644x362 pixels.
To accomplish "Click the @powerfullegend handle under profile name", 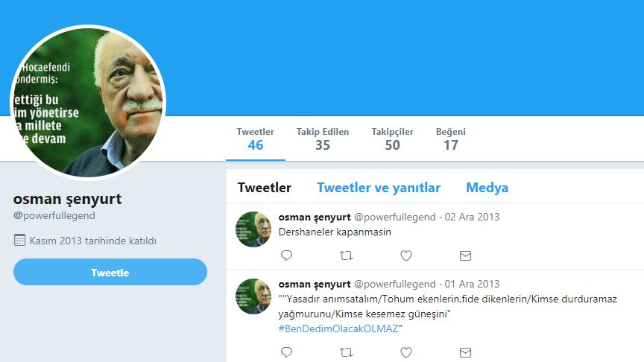I will (x=54, y=215).
